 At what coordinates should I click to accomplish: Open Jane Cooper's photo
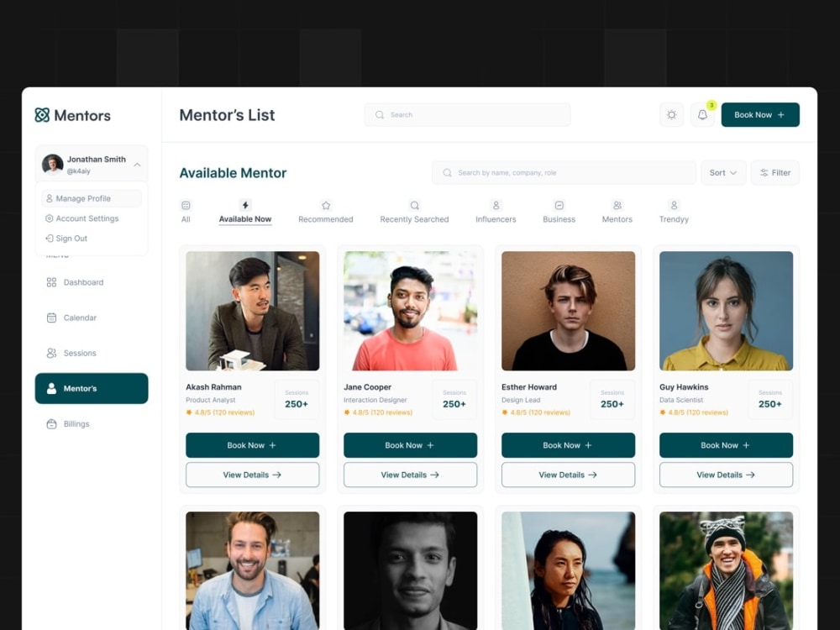click(411, 311)
